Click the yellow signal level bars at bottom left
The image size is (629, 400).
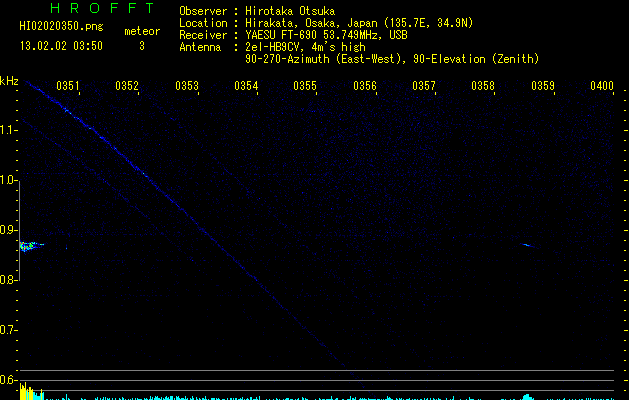(31, 392)
